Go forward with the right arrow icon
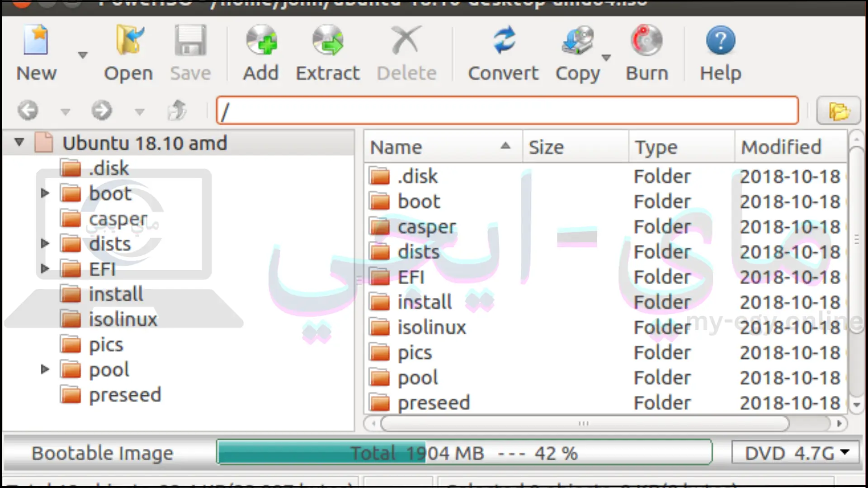 102,110
